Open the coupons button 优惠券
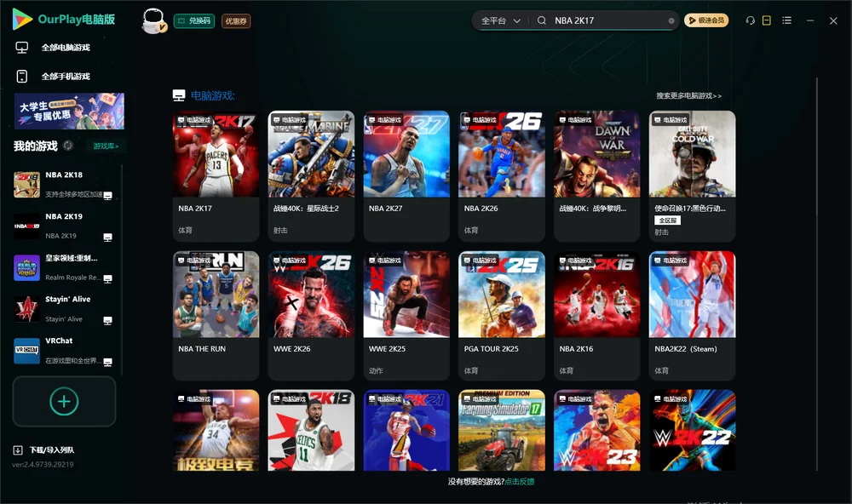The width and height of the screenshot is (852, 504). pos(236,20)
